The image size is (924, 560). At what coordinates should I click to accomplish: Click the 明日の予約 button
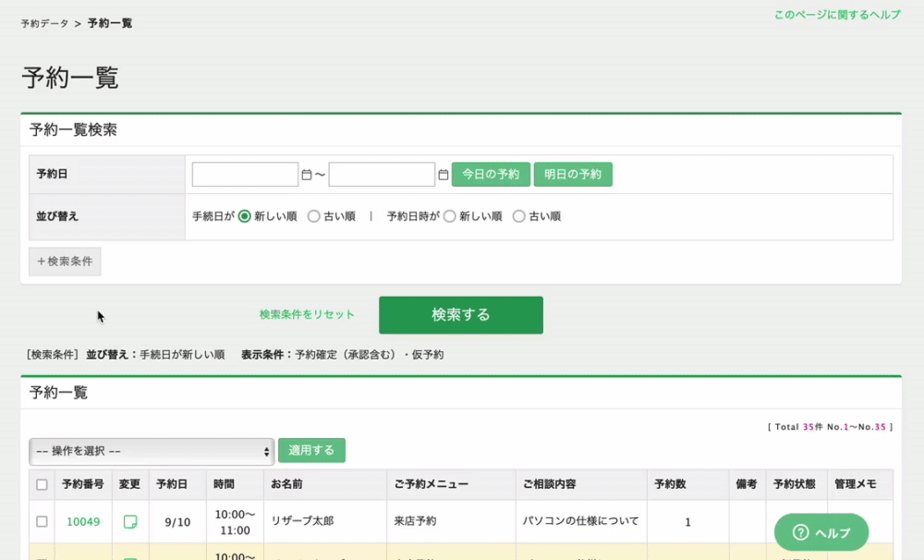(x=573, y=175)
